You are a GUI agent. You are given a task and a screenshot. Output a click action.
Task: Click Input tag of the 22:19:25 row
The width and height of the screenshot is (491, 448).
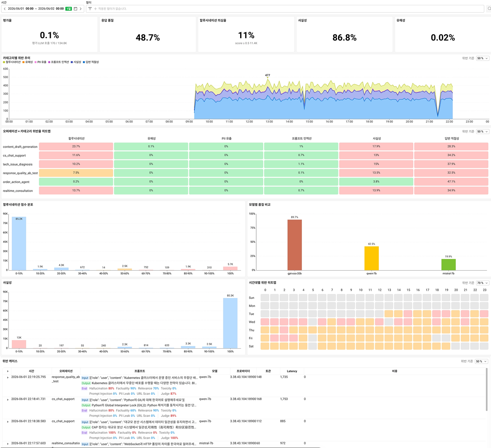pyautogui.click(x=85, y=378)
